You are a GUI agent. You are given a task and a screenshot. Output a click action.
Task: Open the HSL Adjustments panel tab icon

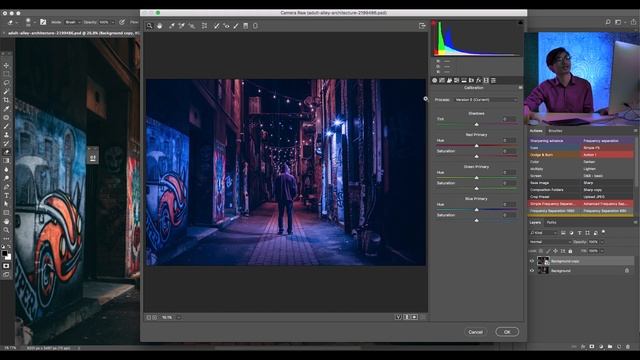click(457, 80)
